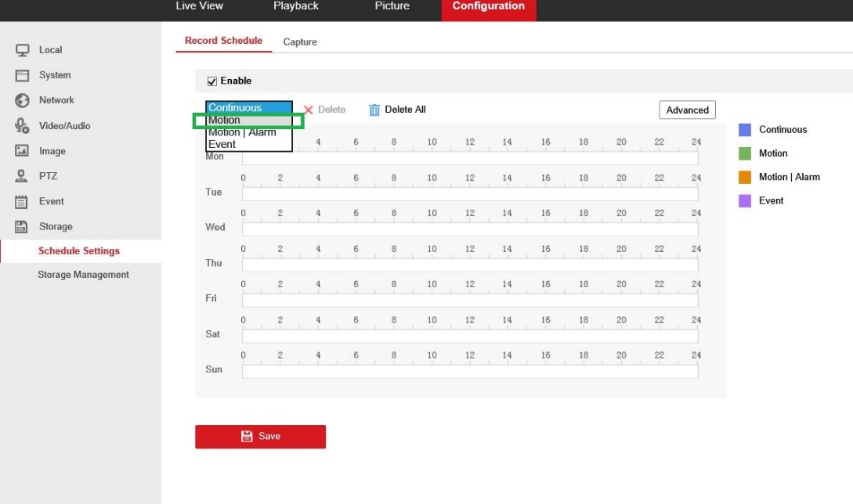The image size is (853, 504).
Task: Click the Event calendar icon
Action: [x=21, y=202]
